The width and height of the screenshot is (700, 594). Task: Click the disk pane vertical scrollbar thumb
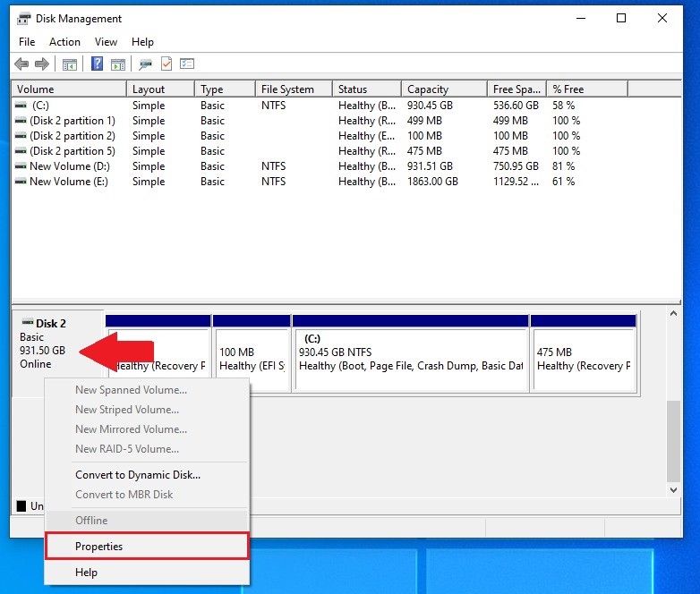point(673,442)
